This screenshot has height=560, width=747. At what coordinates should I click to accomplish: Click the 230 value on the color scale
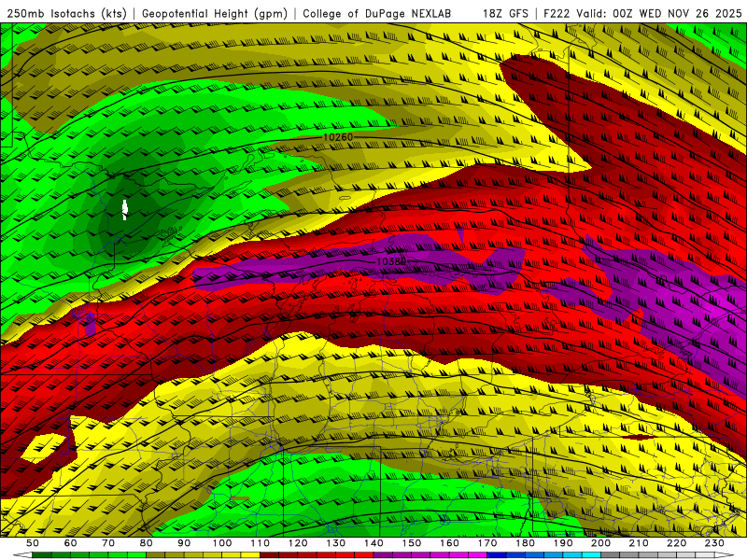[714, 543]
